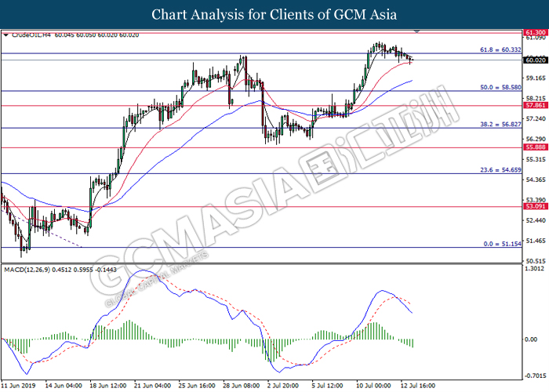Viewport: 549px width, 392px height.
Task: Select the current price label 60.020
Action: pos(536,60)
